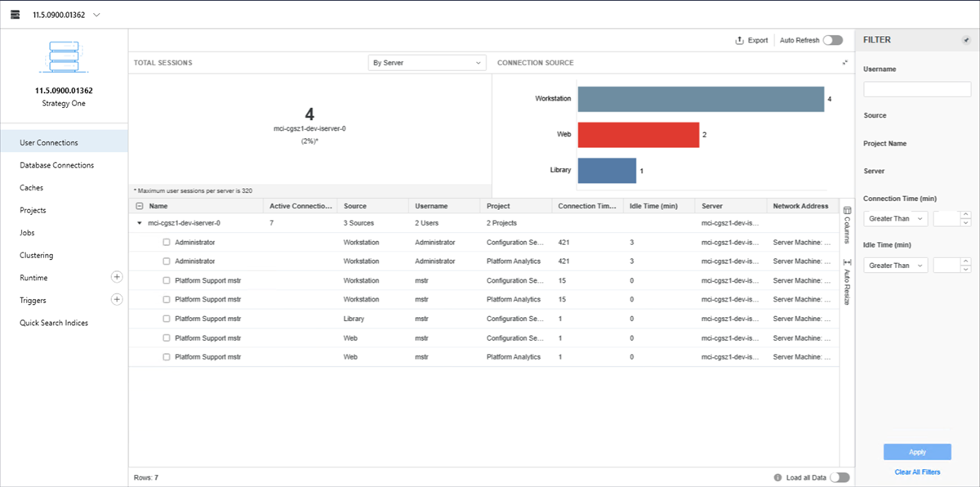The height and width of the screenshot is (487, 980).
Task: Click the Username filter text field
Action: [916, 89]
